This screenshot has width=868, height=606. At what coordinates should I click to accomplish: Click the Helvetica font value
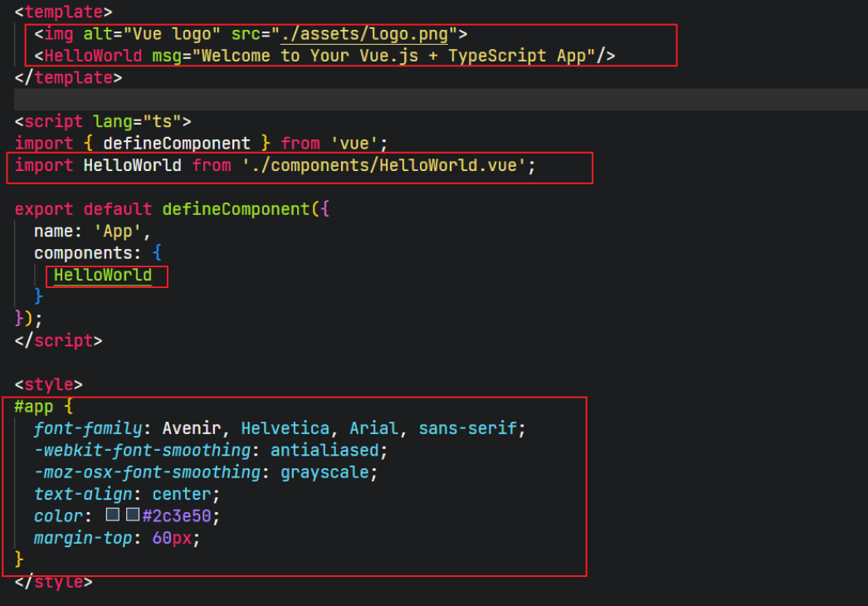tap(285, 428)
